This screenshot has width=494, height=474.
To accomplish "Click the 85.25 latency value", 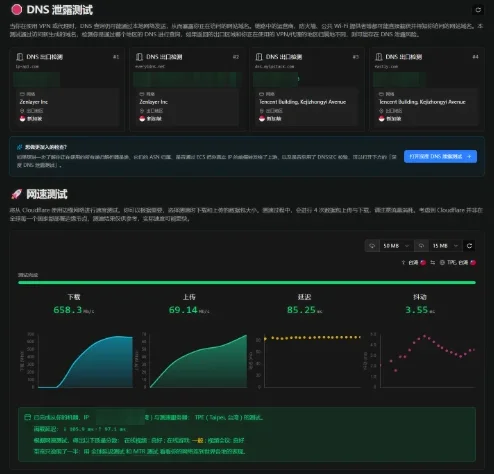I will pos(301,310).
